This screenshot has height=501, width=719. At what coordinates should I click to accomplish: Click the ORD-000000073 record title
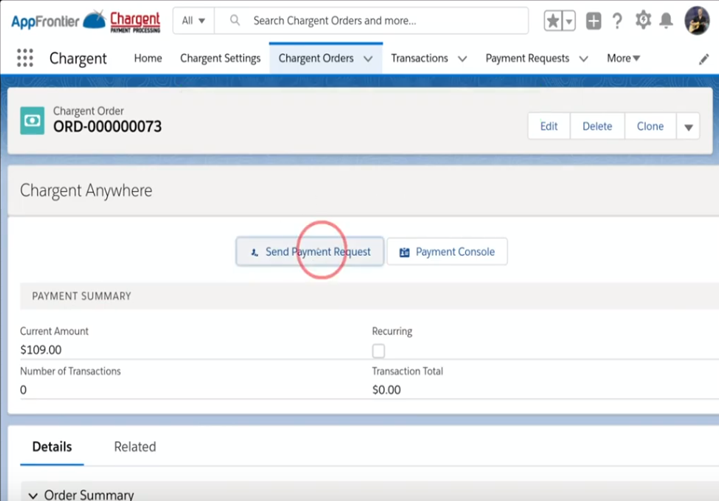[x=107, y=127]
